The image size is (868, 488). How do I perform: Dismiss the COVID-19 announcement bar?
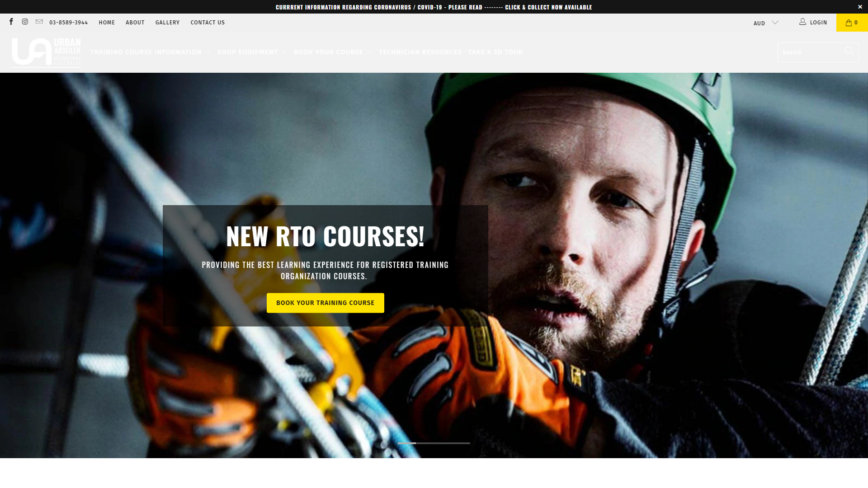[860, 7]
